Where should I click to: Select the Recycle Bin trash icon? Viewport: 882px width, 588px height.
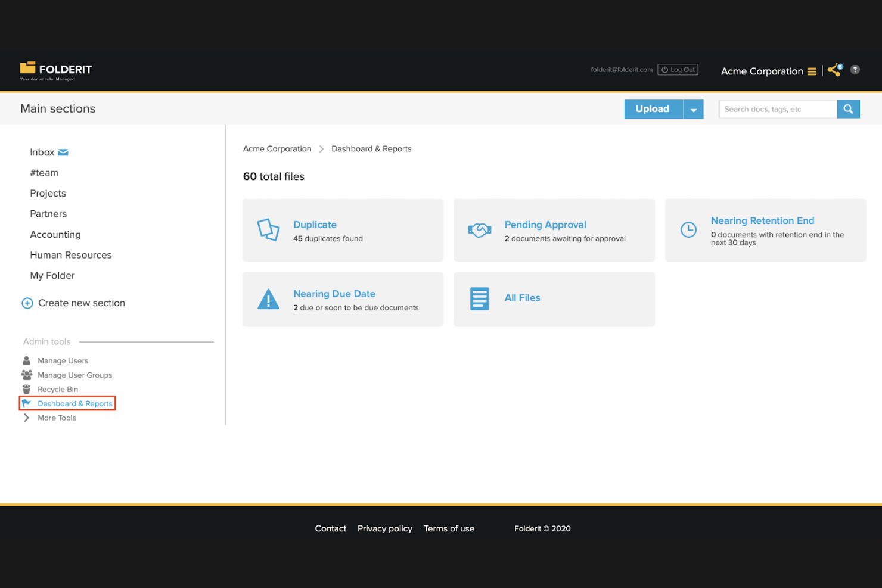pos(26,389)
